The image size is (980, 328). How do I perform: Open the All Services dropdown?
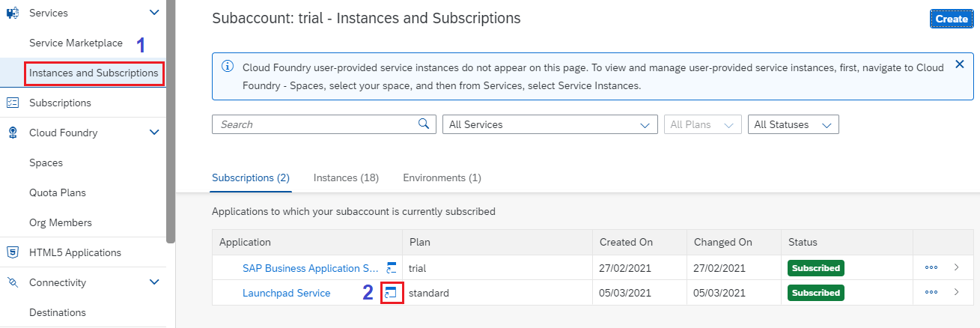tap(550, 125)
